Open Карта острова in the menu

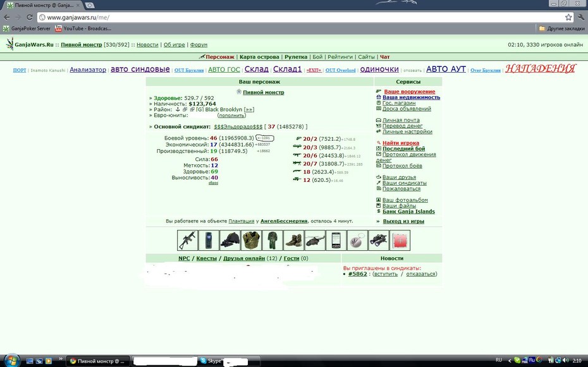point(259,57)
